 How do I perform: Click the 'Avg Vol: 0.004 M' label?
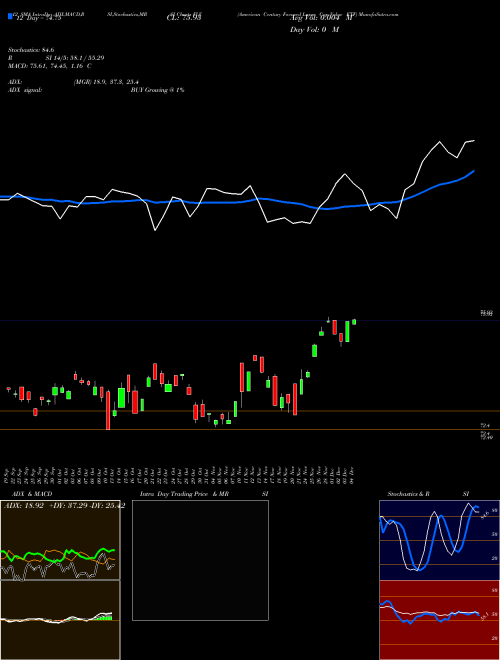pos(321,18)
